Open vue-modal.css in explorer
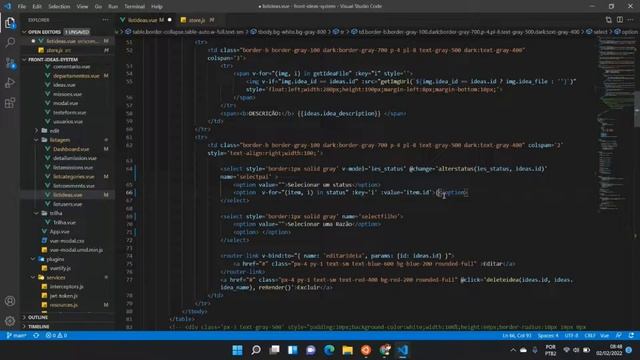The image size is (640, 360). click(x=67, y=241)
